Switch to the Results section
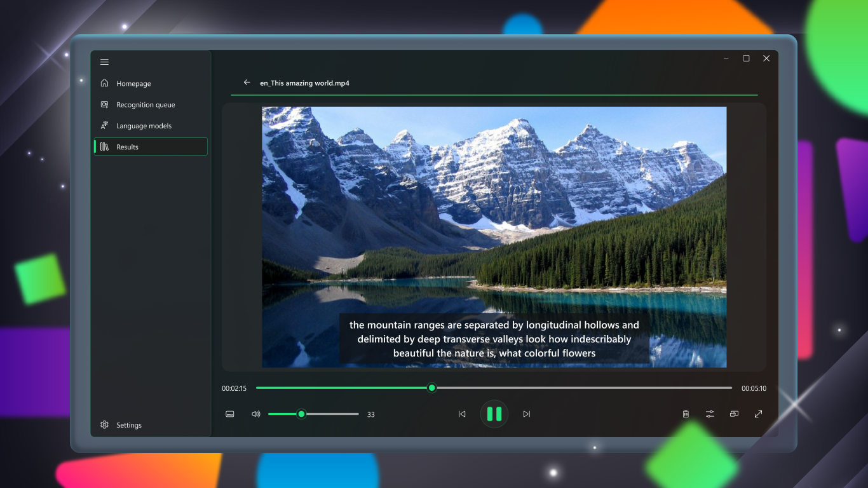This screenshot has width=868, height=488. coord(127,147)
